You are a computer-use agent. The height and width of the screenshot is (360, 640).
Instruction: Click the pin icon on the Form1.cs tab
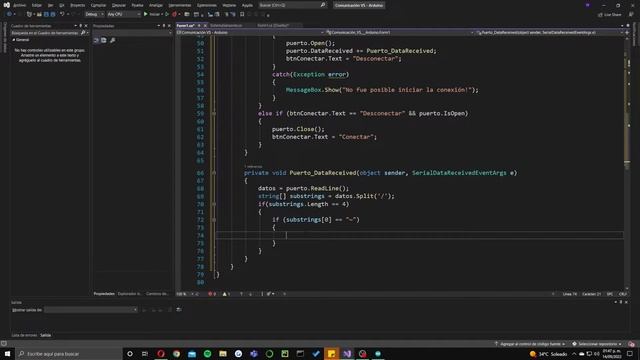[x=199, y=25]
